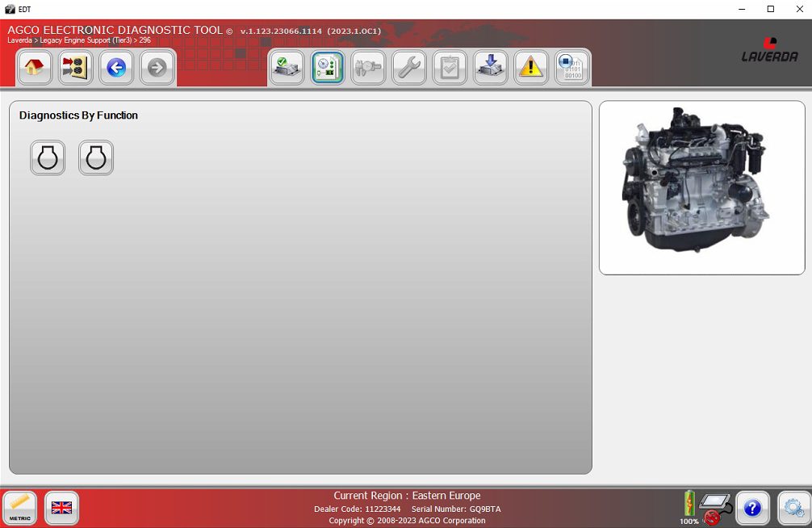
Task: Select the first engine function icon
Action: point(47,157)
